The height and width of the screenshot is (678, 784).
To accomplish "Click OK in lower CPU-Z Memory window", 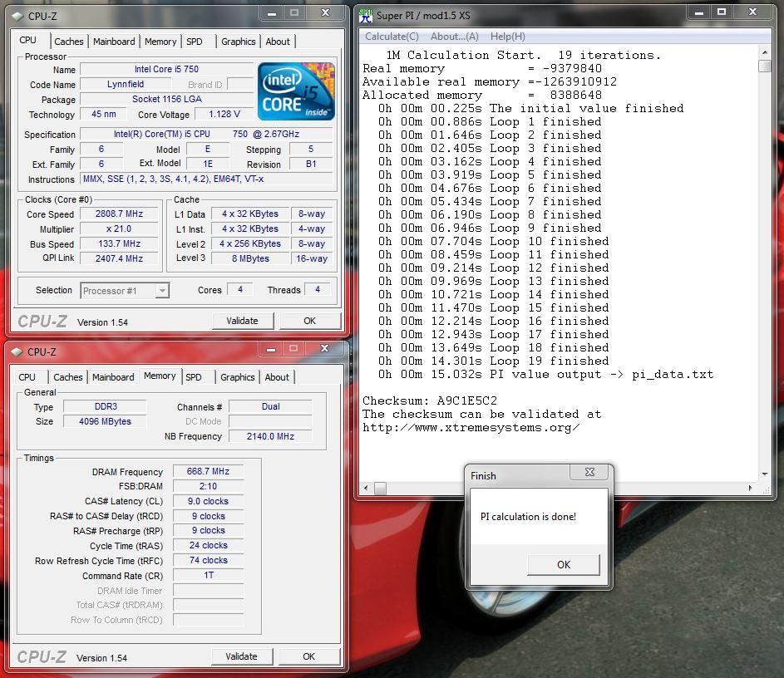I will coord(309,656).
